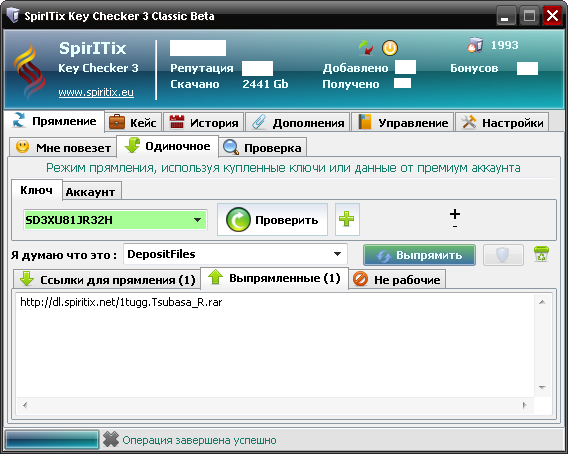Switch to the Ключ tab
Image resolution: width=568 pixels, height=454 pixels.
[37, 190]
